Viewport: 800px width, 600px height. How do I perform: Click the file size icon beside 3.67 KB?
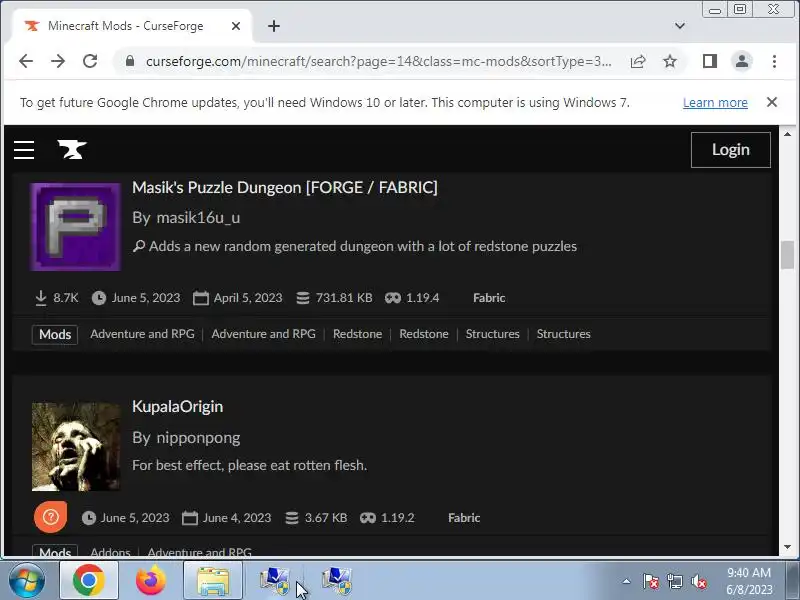pos(292,518)
